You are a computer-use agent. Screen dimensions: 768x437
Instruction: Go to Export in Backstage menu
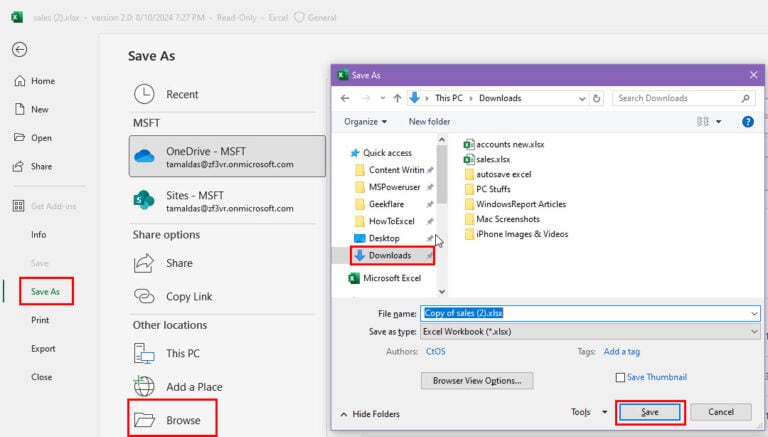point(43,349)
